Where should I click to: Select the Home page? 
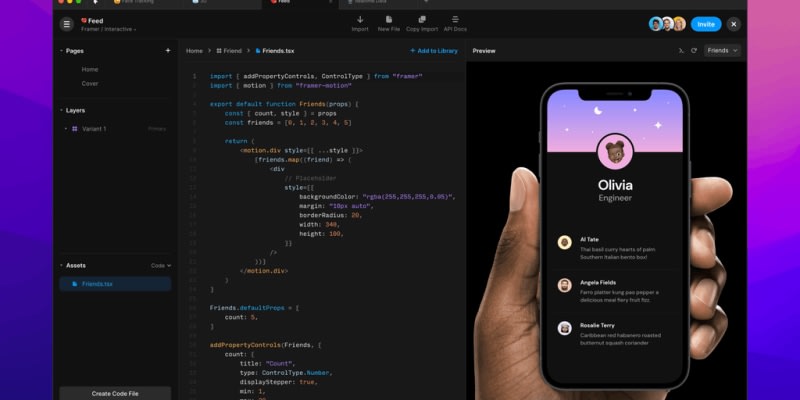click(90, 69)
